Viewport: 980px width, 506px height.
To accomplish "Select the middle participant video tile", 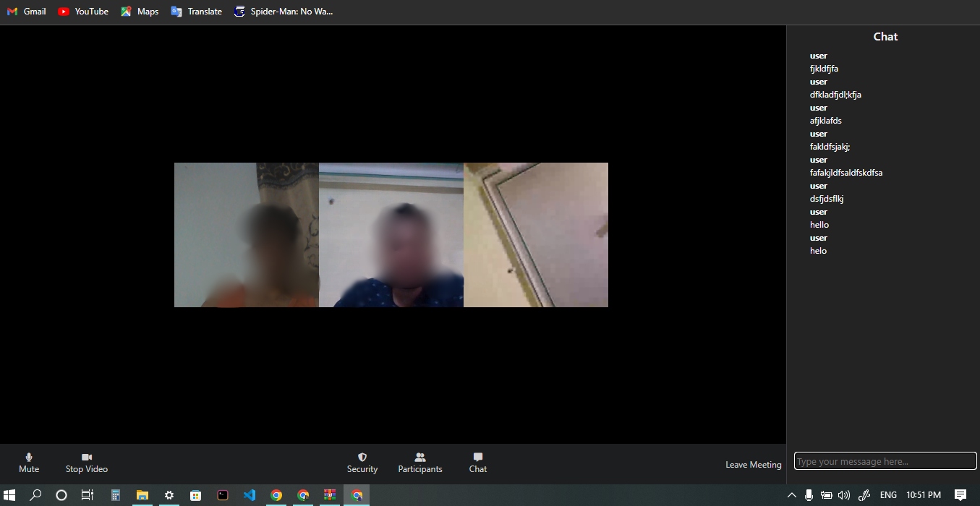I will (391, 235).
